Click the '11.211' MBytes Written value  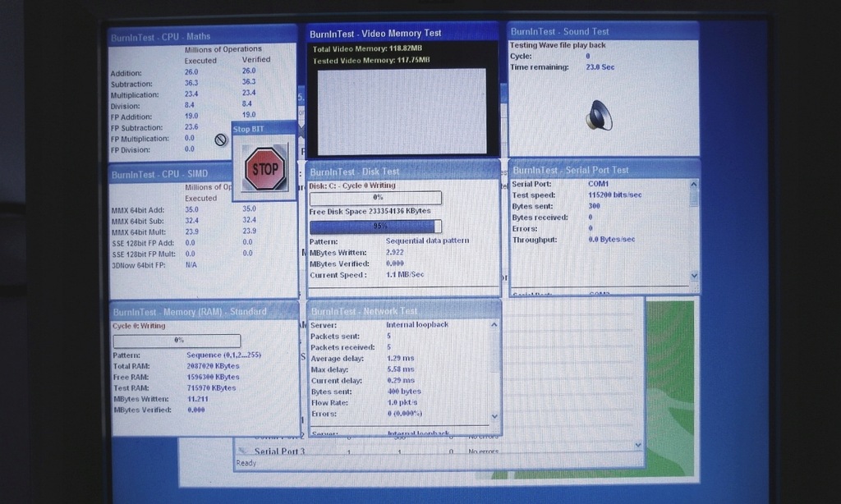pos(198,399)
